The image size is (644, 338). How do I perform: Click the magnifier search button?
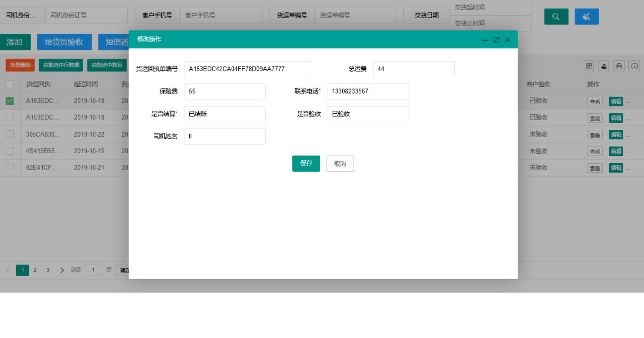click(x=556, y=17)
